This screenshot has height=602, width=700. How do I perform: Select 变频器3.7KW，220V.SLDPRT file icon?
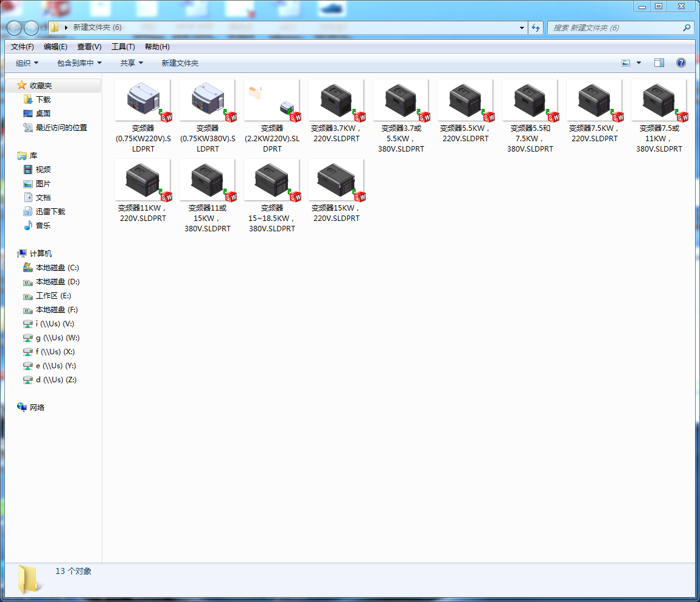[337, 100]
